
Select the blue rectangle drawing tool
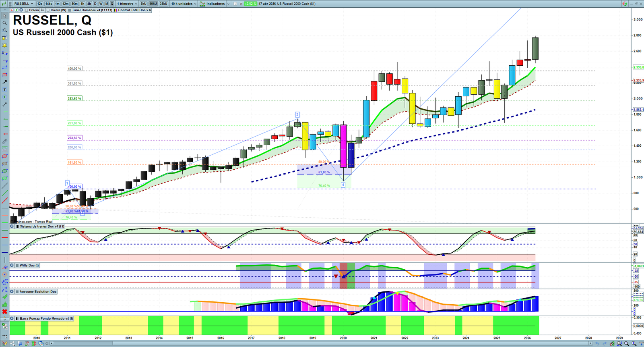5,67
